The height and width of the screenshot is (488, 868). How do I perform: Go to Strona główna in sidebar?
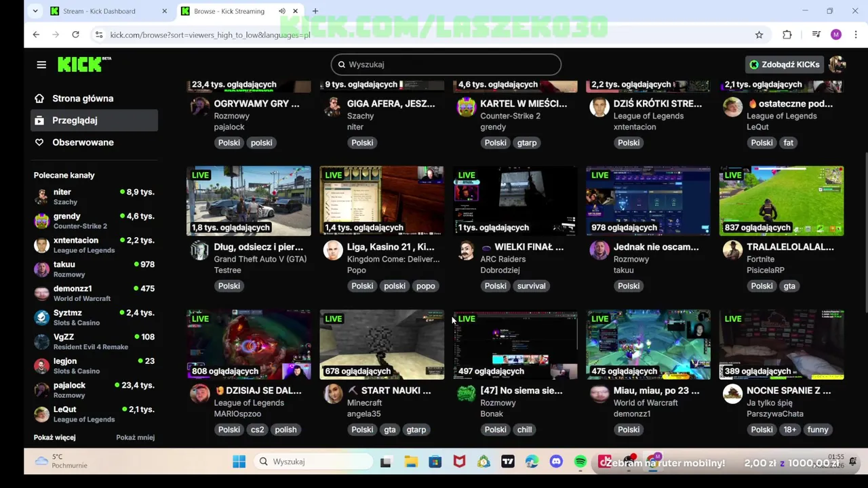(x=95, y=98)
